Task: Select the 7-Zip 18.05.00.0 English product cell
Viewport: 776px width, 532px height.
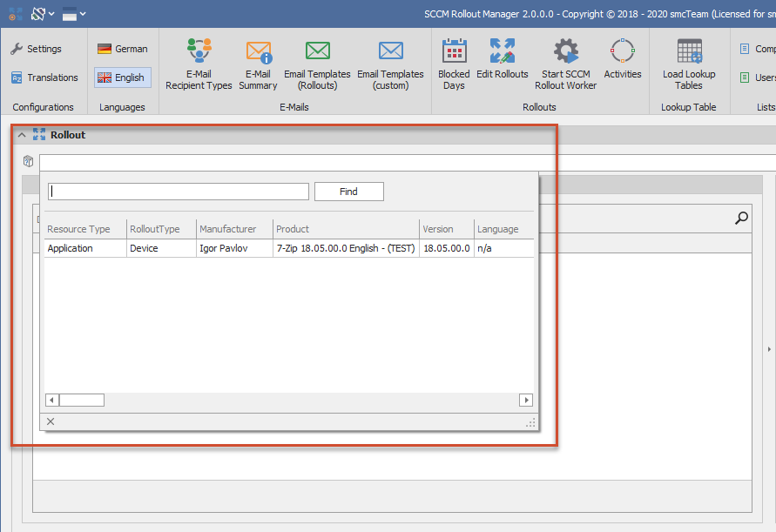Action: (346, 248)
